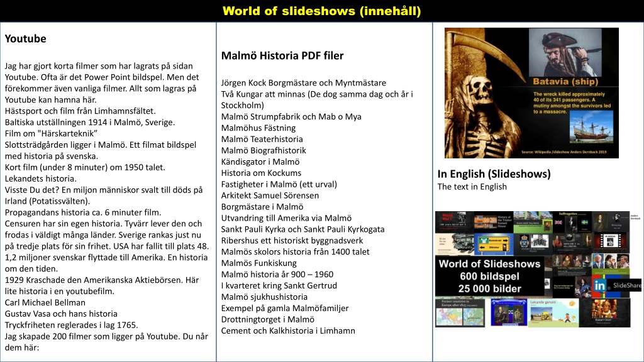Select 'Exempel på gamla Malmöfamiljer'
The height and width of the screenshot is (362, 644).
(285, 308)
